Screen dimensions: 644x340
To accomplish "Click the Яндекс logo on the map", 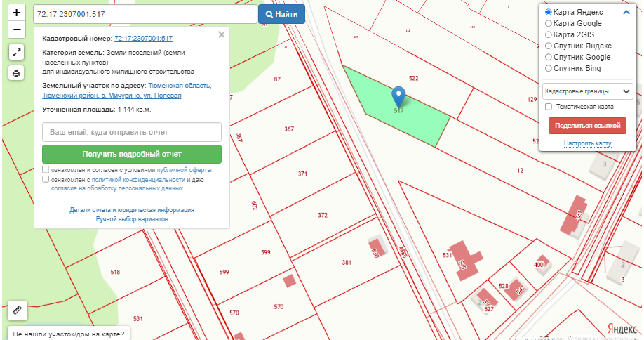I will tap(622, 329).
